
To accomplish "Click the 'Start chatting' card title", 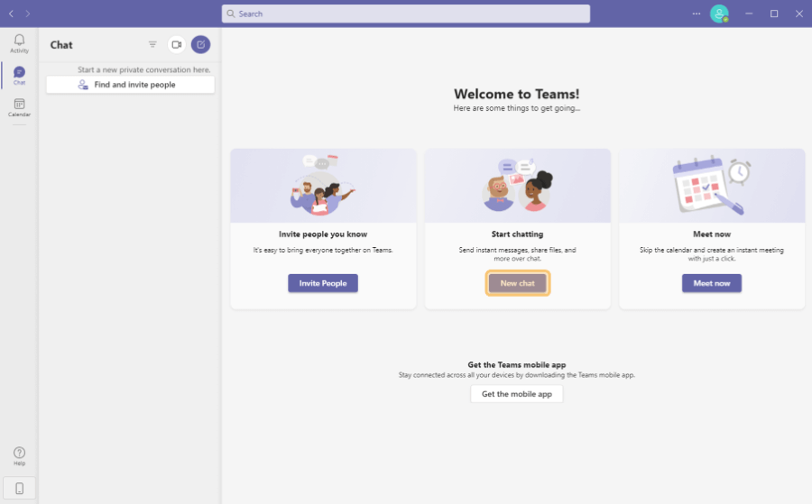I will coord(517,234).
